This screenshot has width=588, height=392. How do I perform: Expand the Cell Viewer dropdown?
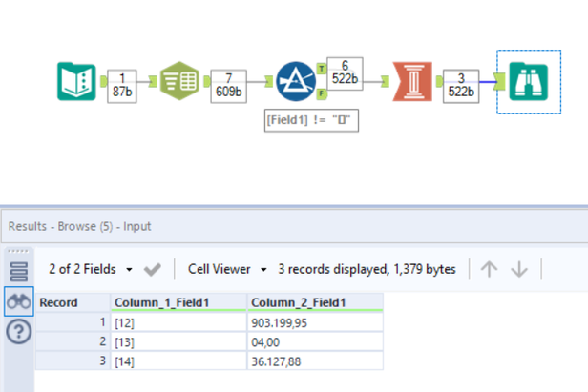click(x=224, y=270)
